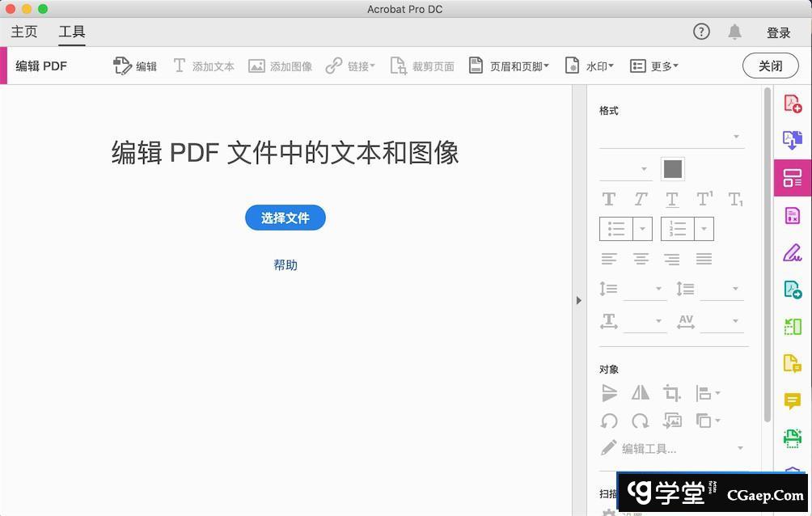Image resolution: width=812 pixels, height=516 pixels.
Task: Toggle underline text formatting
Action: [671, 199]
